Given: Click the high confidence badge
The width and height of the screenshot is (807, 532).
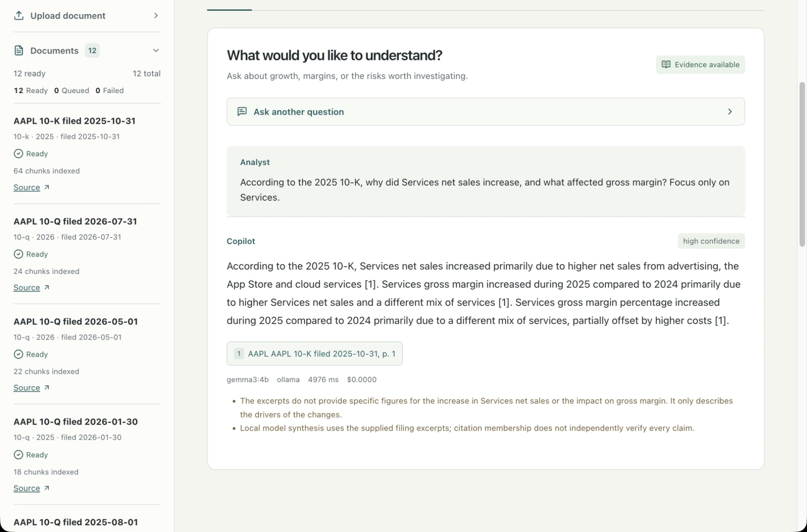Looking at the screenshot, I should pyautogui.click(x=711, y=241).
